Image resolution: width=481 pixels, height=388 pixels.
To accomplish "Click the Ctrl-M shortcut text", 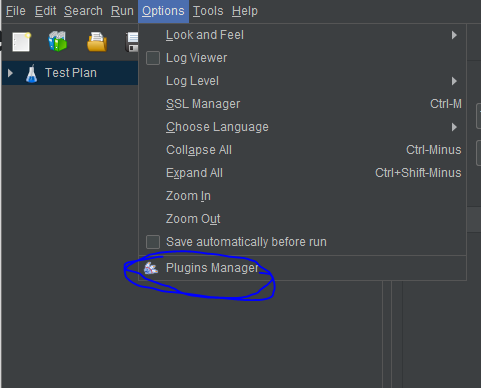I will click(446, 104).
